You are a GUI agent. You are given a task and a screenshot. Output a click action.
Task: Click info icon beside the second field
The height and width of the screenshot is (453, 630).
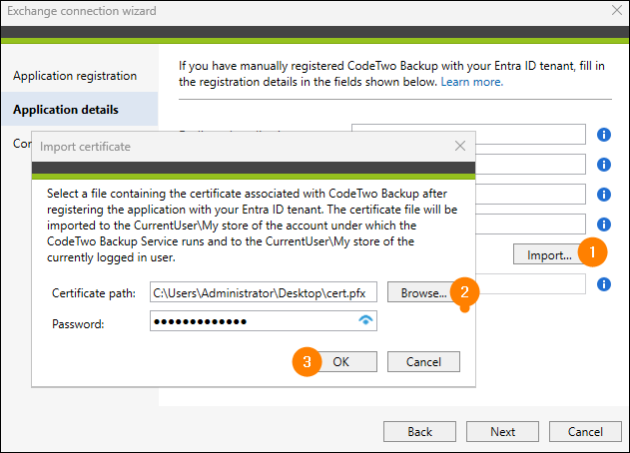click(x=603, y=164)
